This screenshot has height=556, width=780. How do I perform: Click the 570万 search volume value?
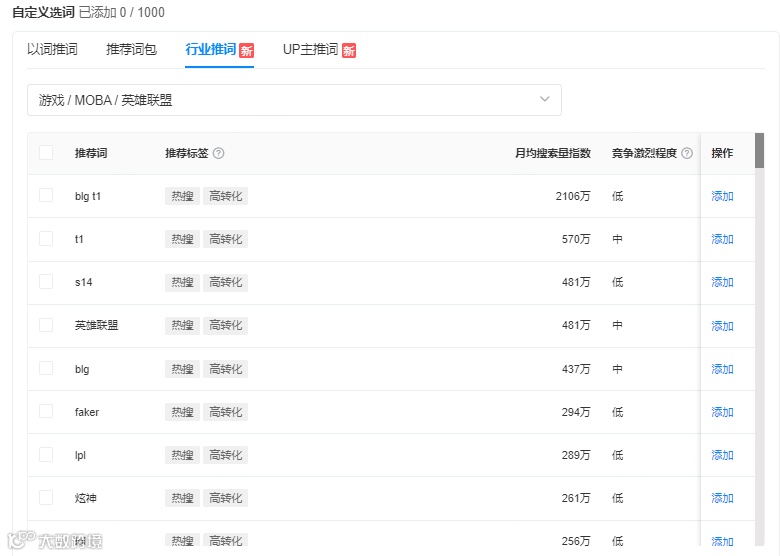tap(576, 239)
